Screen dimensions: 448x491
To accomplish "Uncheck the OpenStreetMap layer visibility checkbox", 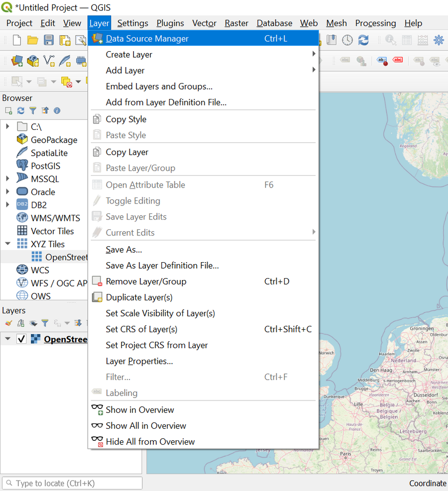I will (21, 339).
